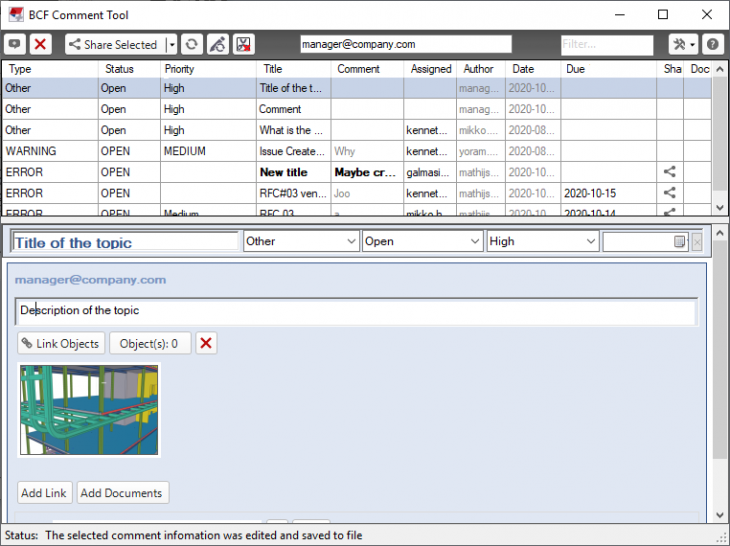Open the due date calendar picker icon
Screen dimensions: 730x546
coord(679,242)
